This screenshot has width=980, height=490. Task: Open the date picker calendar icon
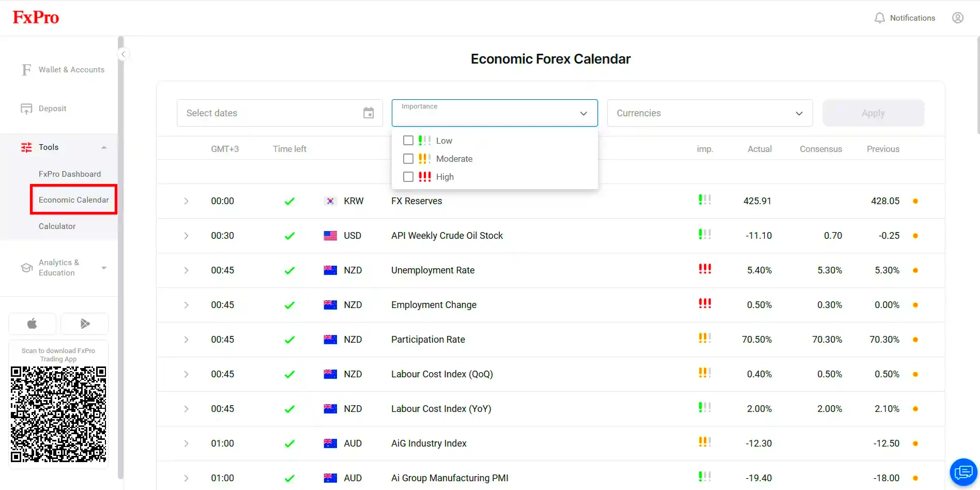[x=368, y=113]
